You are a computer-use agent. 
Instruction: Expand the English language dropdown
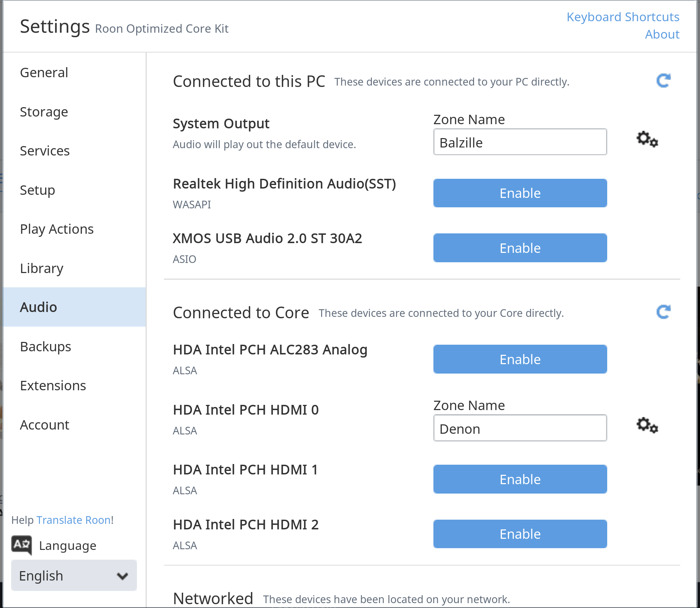pos(74,575)
